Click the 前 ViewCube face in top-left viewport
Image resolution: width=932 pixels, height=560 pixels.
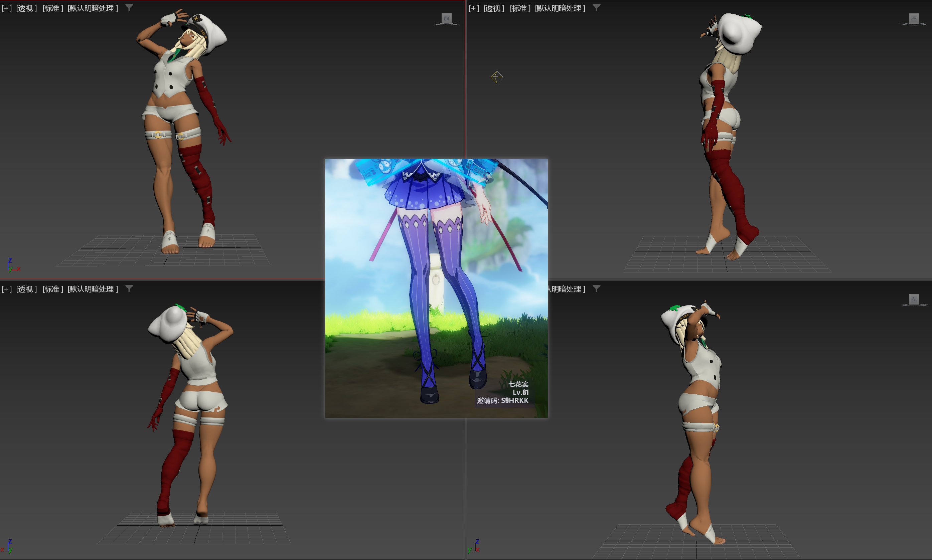click(x=447, y=18)
